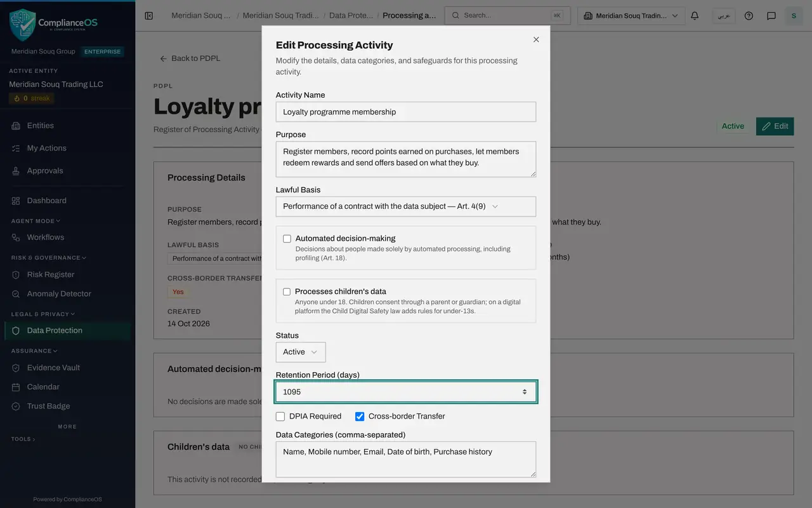The image size is (812, 508).
Task: Click the ComplianceOS shield logo
Action: coord(22,25)
